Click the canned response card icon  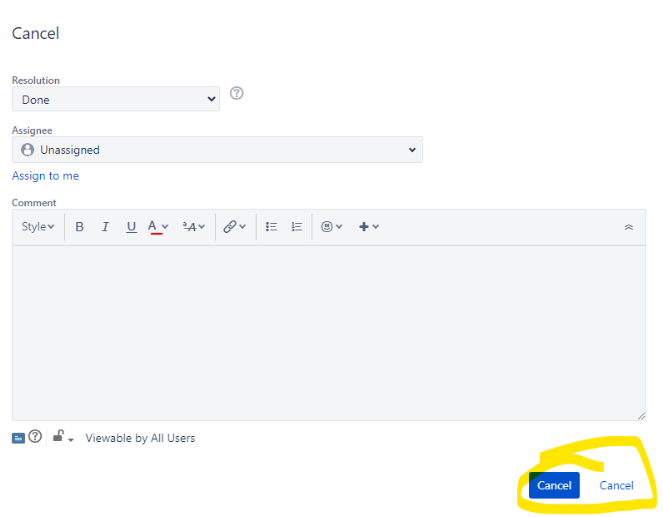click(18, 438)
